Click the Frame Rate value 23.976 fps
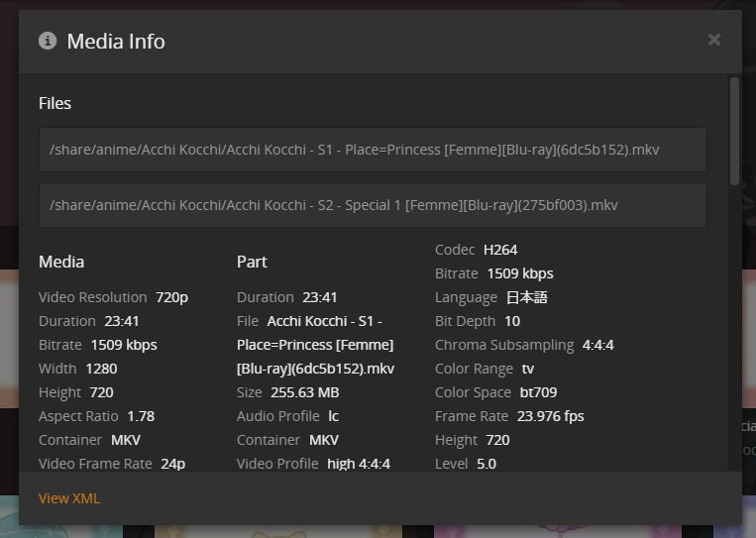Screen dimensions: 756x538 [x=551, y=416]
